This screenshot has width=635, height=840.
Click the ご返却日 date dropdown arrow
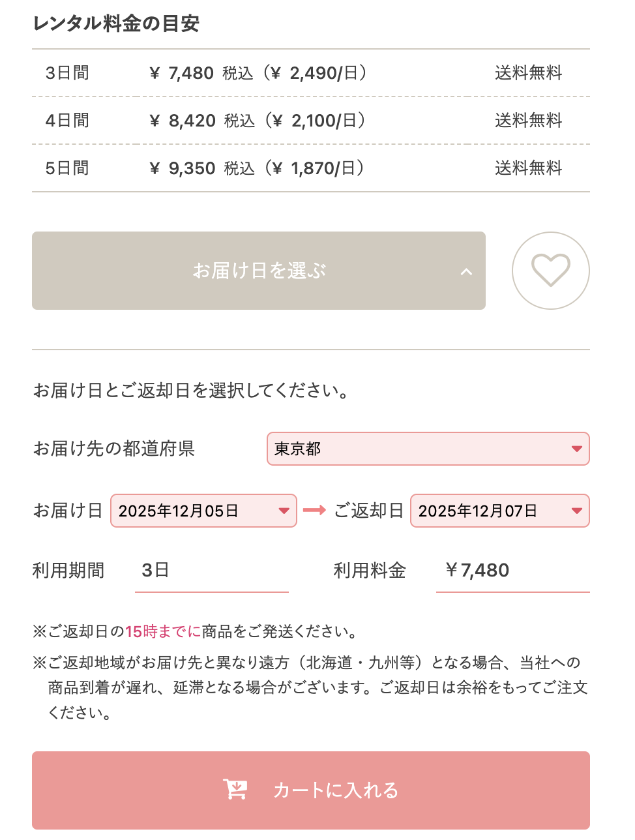pos(576,511)
